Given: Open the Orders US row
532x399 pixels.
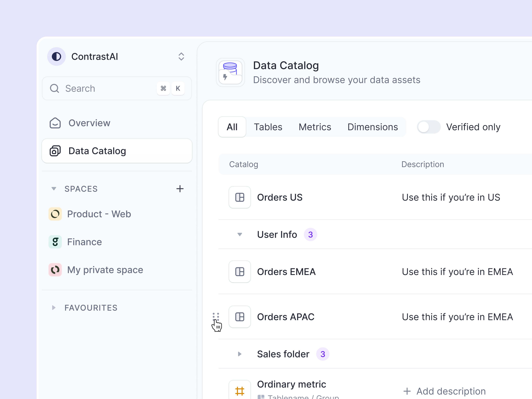Looking at the screenshot, I should (375, 197).
